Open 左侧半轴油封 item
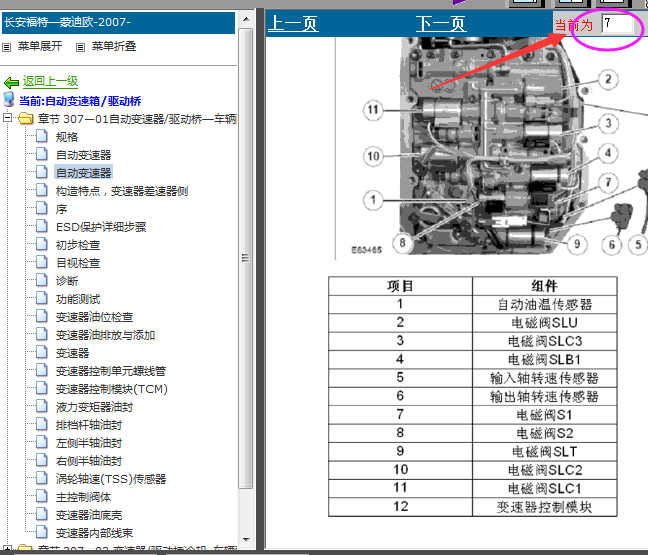 click(x=89, y=443)
